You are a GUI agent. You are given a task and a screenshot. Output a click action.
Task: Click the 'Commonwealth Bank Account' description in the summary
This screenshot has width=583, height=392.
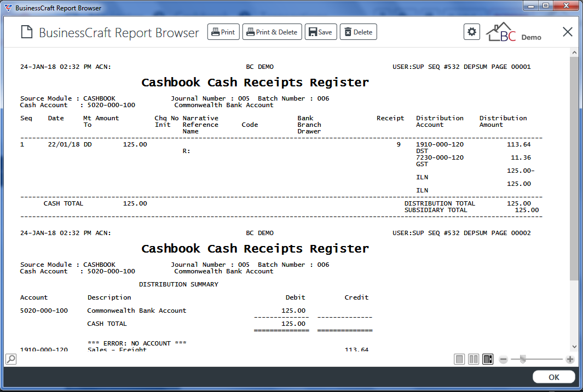click(136, 311)
